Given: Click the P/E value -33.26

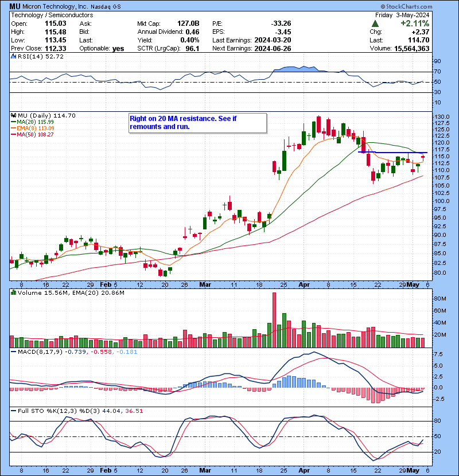Looking at the screenshot, I should 281,24.
